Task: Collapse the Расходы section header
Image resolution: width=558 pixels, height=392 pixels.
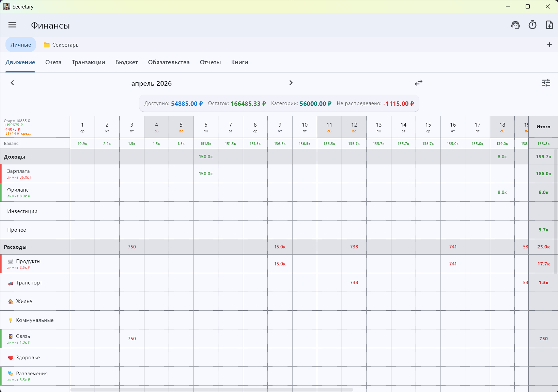Action: (35, 247)
